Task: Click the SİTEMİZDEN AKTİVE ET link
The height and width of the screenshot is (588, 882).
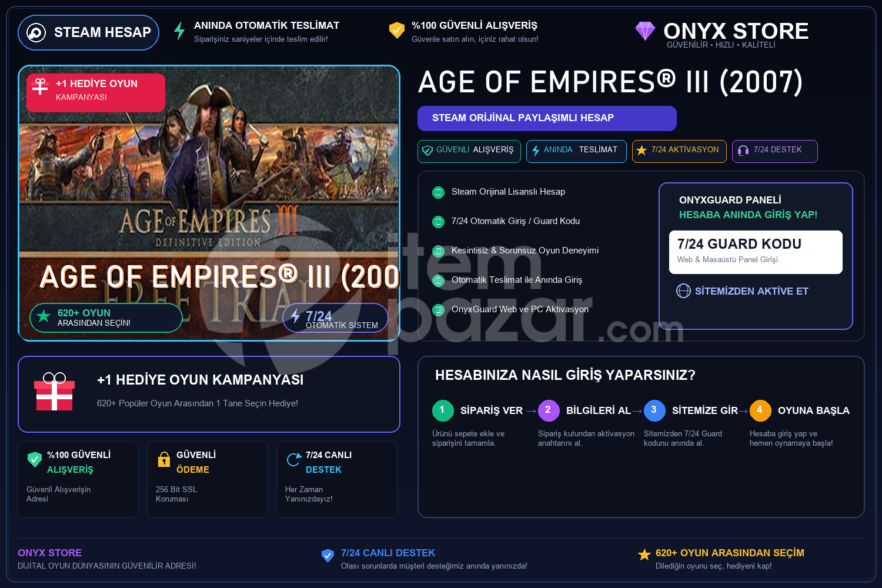Action: 751,291
